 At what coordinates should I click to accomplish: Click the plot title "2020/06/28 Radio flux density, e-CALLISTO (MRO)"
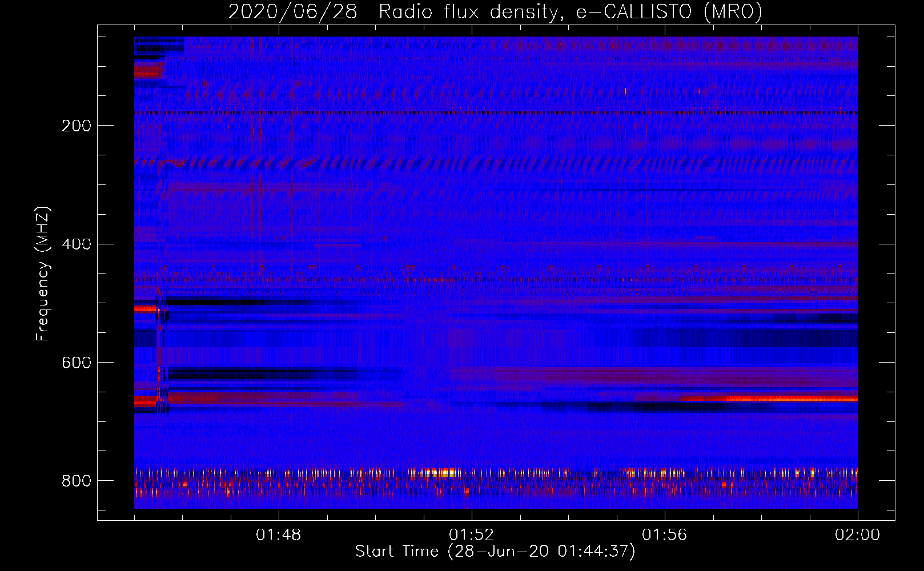point(495,11)
